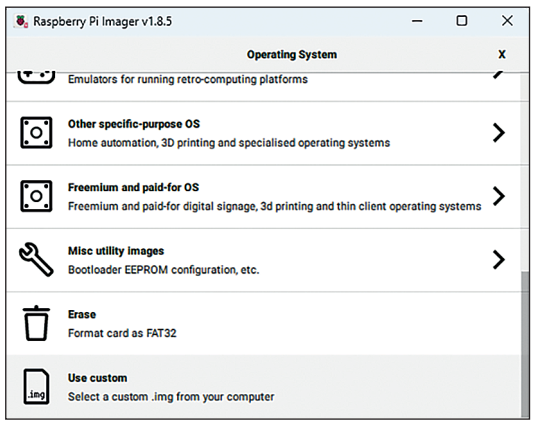Close the Operating System dialog with X
Image resolution: width=535 pixels, height=427 pixels.
[x=502, y=54]
